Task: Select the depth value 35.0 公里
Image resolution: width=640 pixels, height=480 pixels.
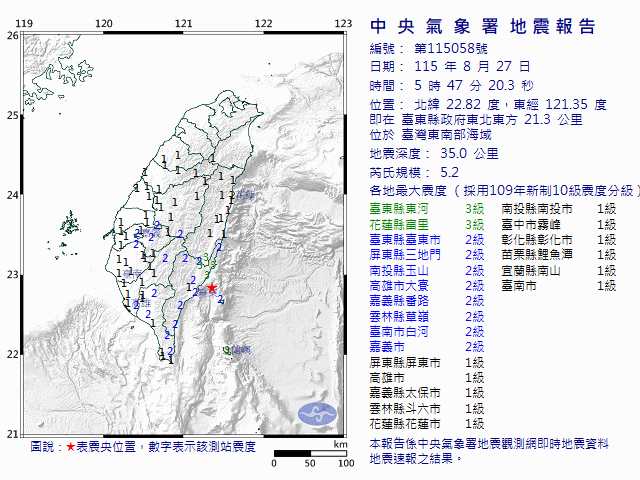Action: click(469, 153)
